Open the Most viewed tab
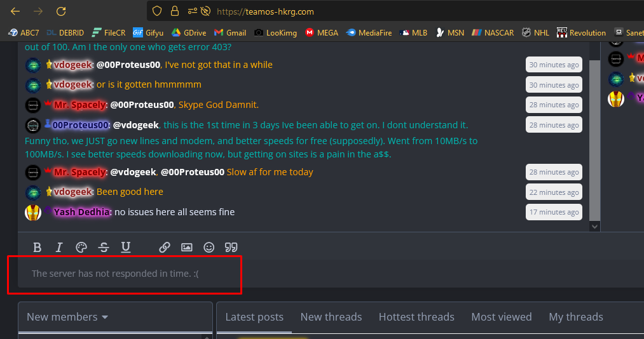644x339 pixels. (x=502, y=317)
